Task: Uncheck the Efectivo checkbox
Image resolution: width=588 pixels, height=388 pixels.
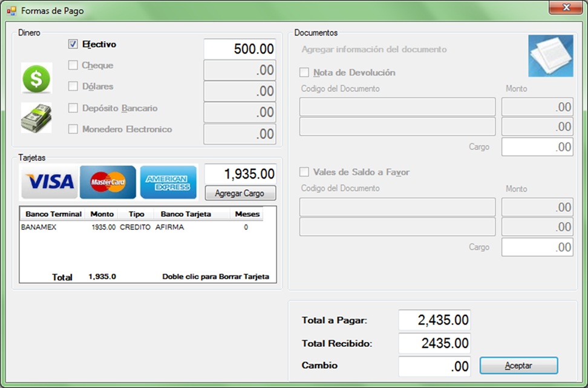Action: pyautogui.click(x=73, y=44)
